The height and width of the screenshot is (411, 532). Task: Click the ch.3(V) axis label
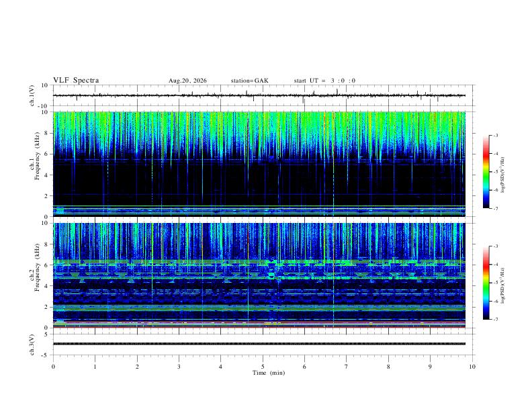[x=32, y=345]
